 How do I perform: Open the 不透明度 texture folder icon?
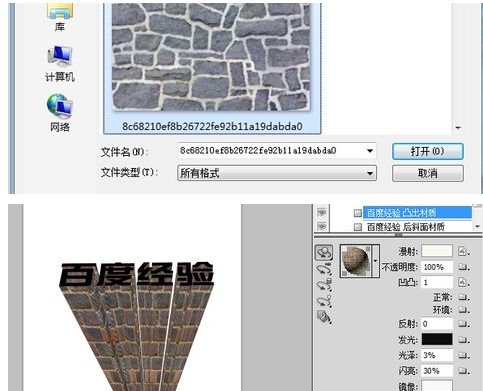click(463, 267)
